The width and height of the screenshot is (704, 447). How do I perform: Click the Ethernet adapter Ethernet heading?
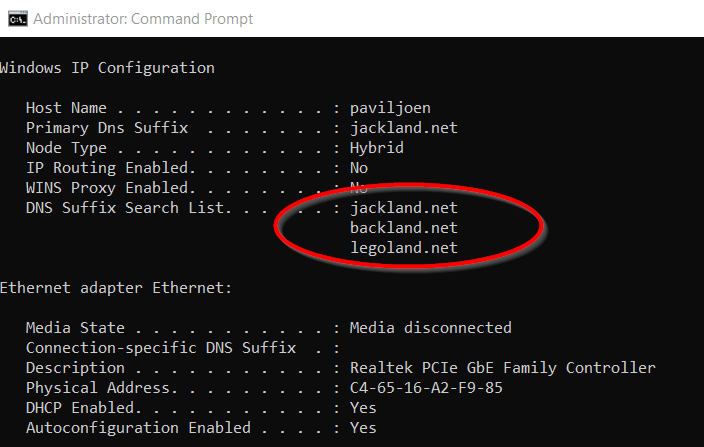tap(115, 288)
